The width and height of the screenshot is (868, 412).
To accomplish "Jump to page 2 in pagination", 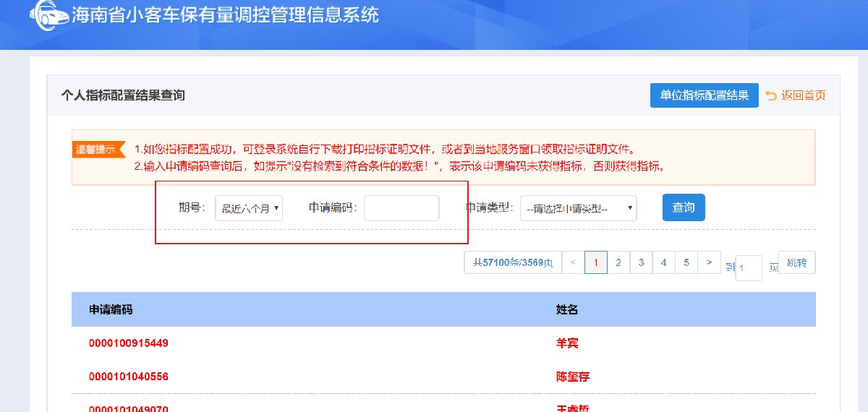I will click(618, 262).
